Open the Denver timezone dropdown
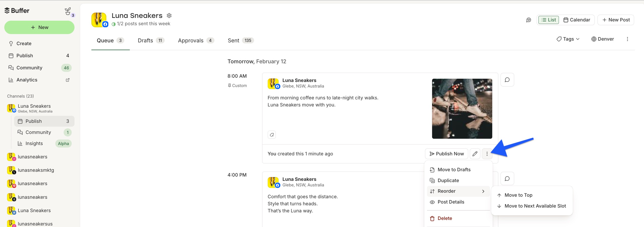Image resolution: width=644 pixels, height=227 pixels. coord(603,39)
